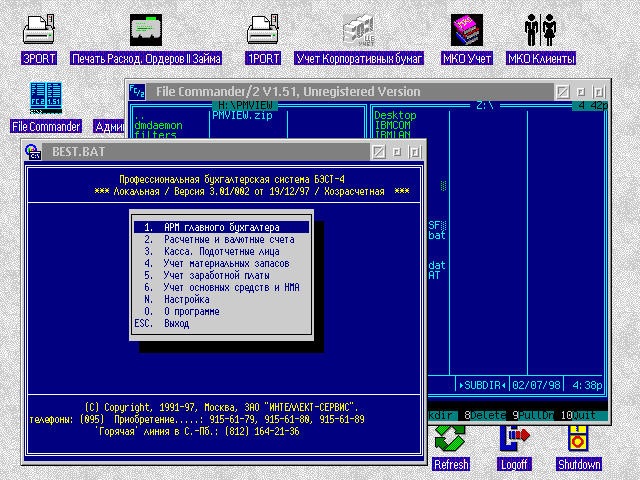This screenshot has width=640, height=480.
Task: Choose the N. Настройка menu entry
Action: click(x=221, y=300)
